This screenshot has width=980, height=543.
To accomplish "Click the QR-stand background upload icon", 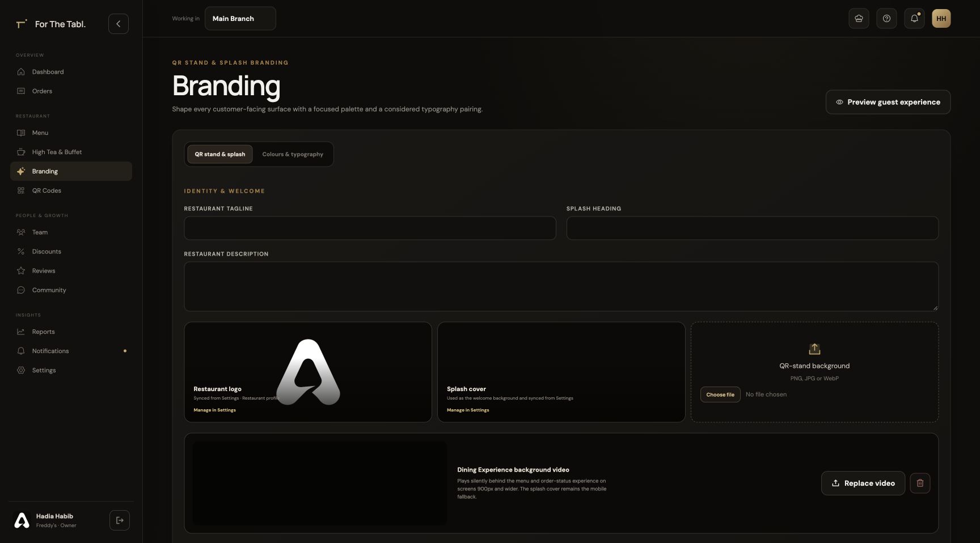I will pos(814,349).
